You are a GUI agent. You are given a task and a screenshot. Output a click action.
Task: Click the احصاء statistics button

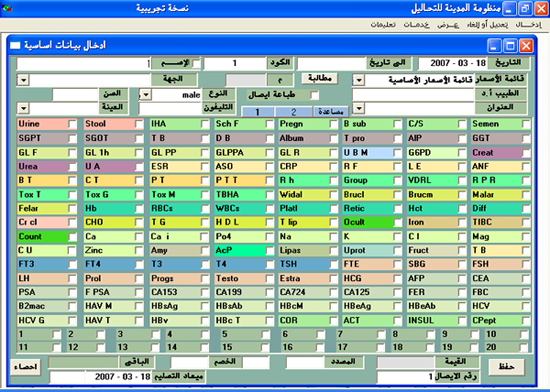tap(25, 367)
